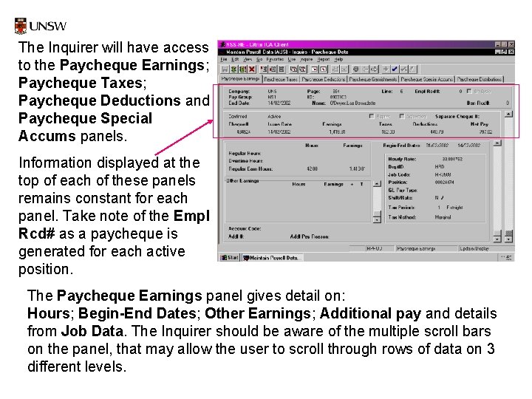Select the Paycheque Earnings tab
Screen dimensions: 532x399
tap(240, 79)
